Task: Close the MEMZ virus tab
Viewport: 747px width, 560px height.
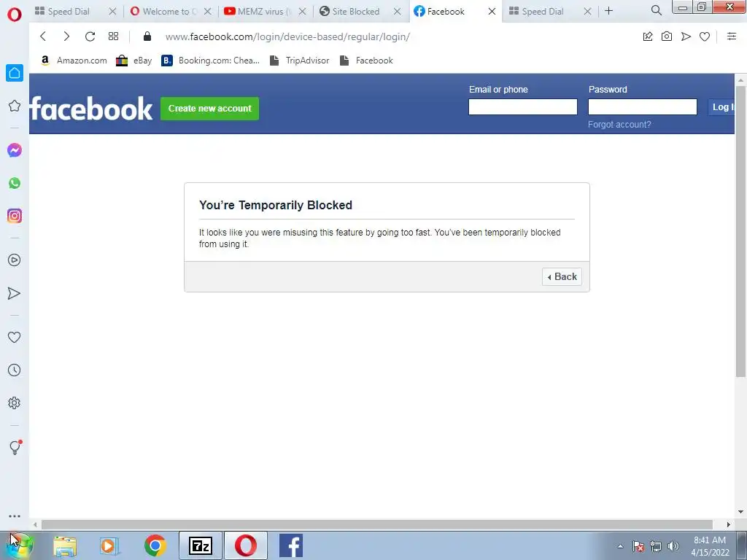Action: click(302, 11)
